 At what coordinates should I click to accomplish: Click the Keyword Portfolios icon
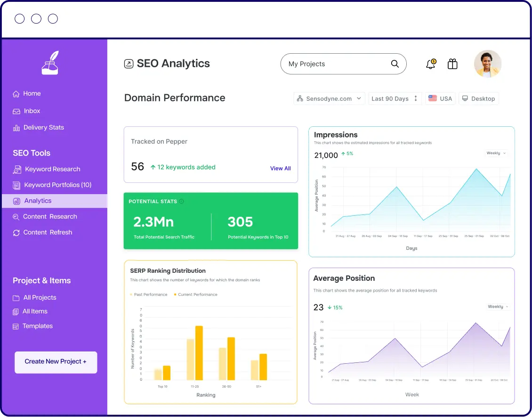16,185
